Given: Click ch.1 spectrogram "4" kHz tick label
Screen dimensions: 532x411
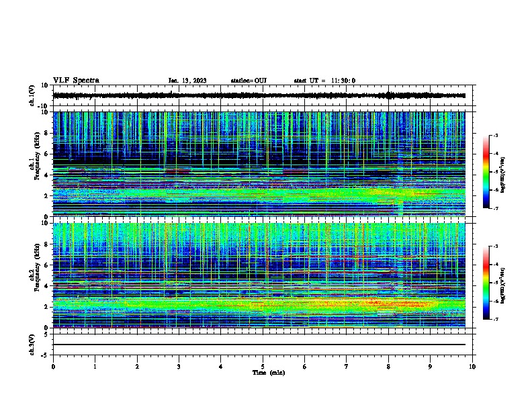Looking at the screenshot, I should (47, 175).
